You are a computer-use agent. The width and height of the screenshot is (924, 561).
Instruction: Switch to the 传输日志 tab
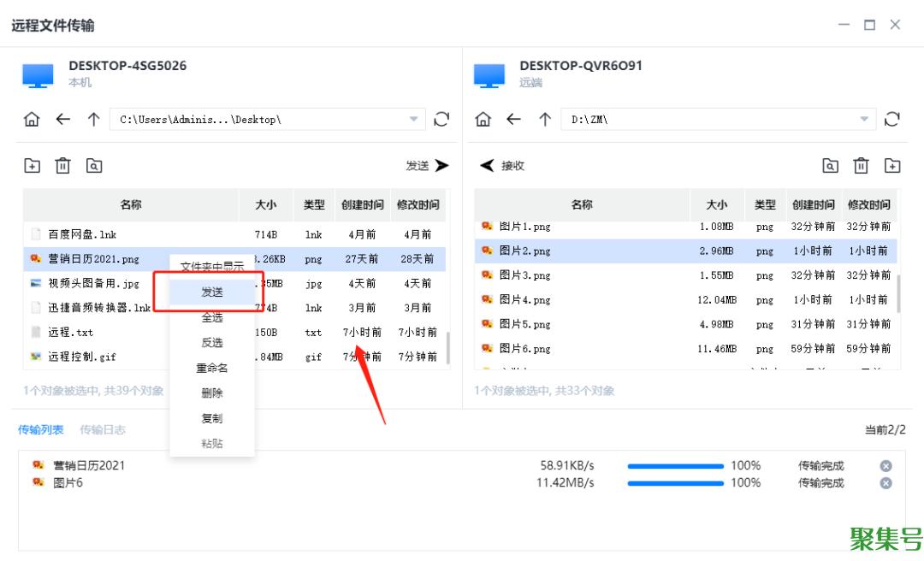tap(102, 430)
